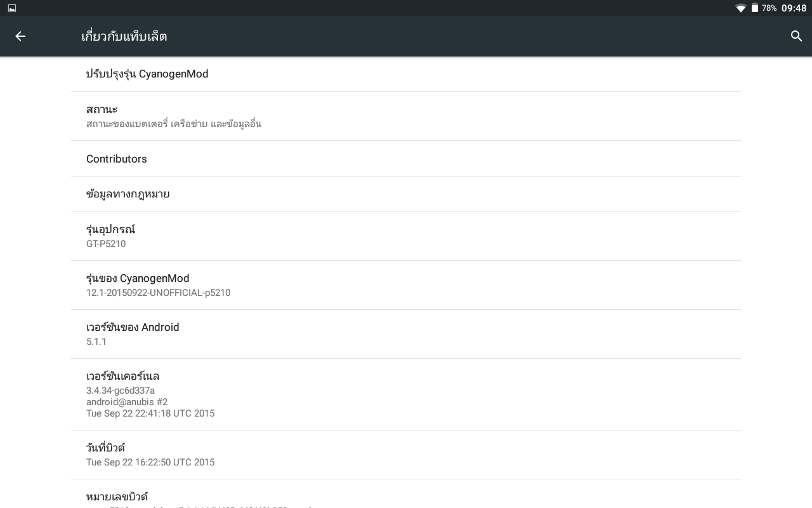Tap the screenshot notification icon
Image resolution: width=812 pixels, height=508 pixels.
12,8
